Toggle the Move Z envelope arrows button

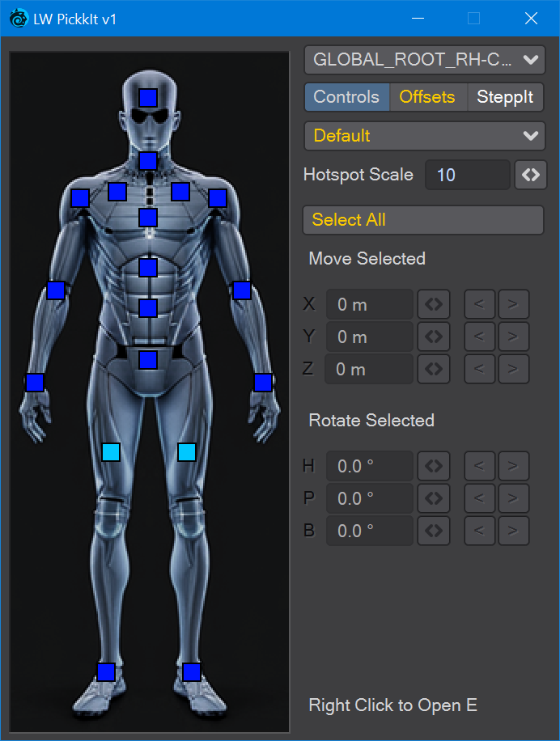434,369
